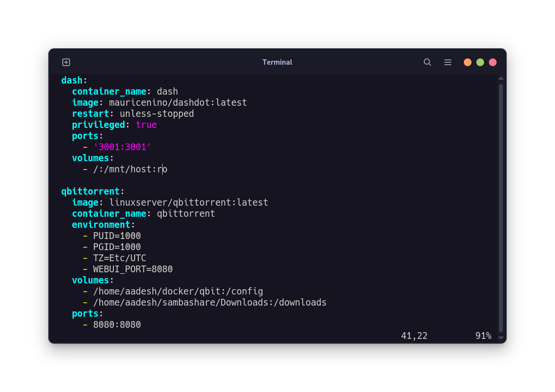Place cursor on the qbittorrent: key
555x392 pixels.
pyautogui.click(x=91, y=191)
